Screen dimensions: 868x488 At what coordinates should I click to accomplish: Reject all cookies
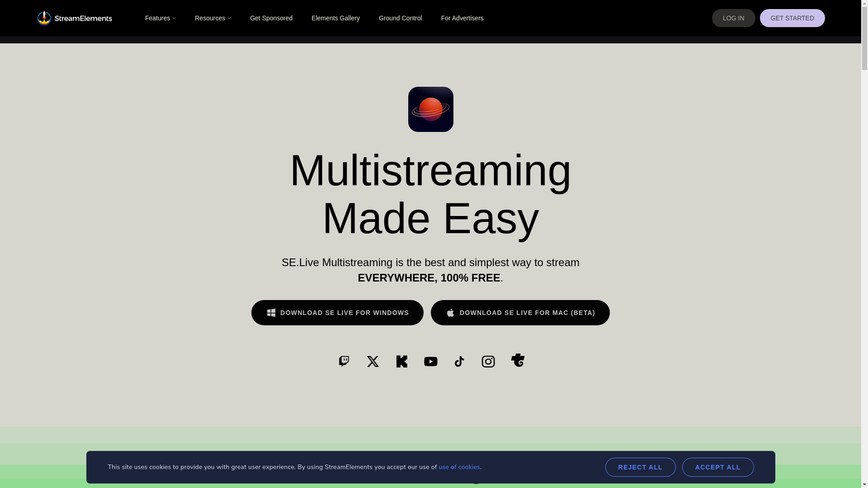coord(640,467)
